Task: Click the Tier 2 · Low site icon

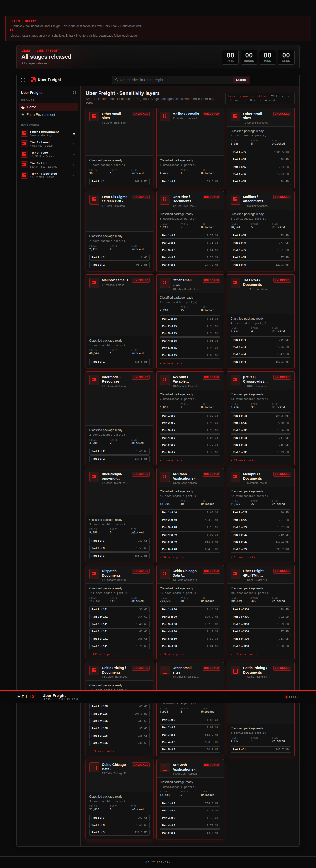Action: (x=24, y=154)
